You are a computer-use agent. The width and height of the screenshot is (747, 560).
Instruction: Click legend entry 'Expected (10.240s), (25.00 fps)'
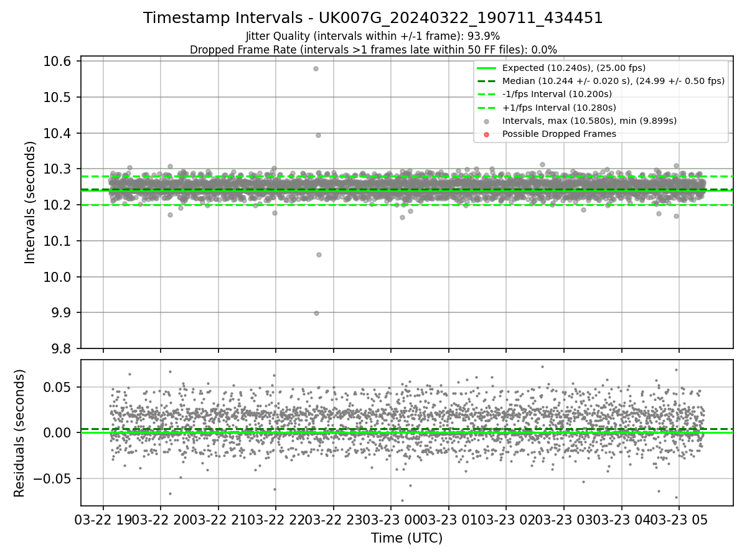click(x=573, y=68)
